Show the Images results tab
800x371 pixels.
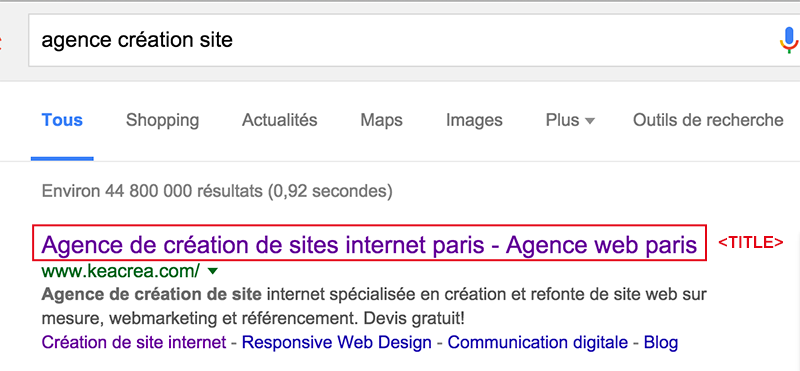point(474,120)
